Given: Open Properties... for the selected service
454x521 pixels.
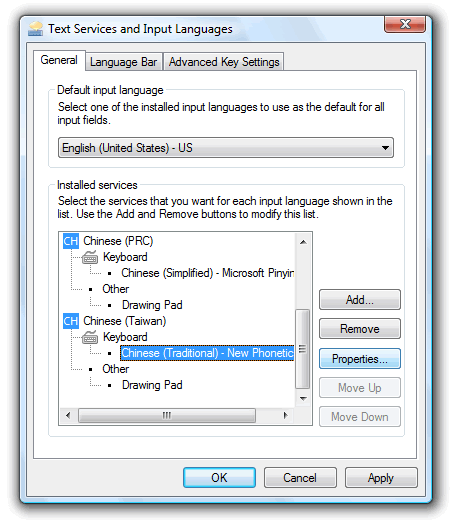Looking at the screenshot, I should 360,359.
